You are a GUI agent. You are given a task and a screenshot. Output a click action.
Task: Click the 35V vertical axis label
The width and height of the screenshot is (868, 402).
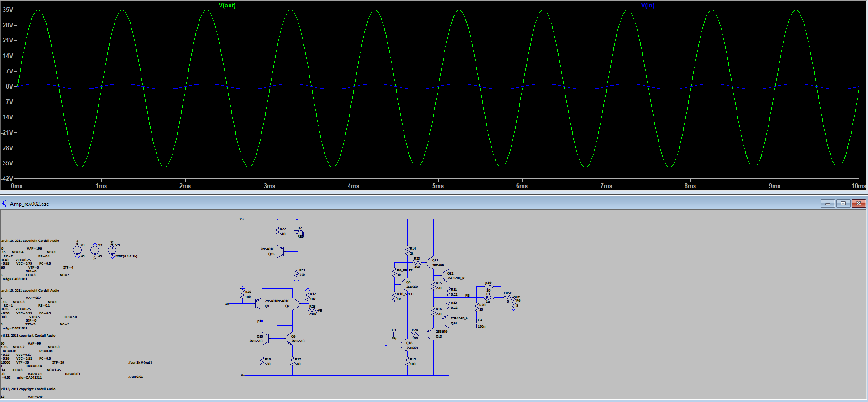8,10
